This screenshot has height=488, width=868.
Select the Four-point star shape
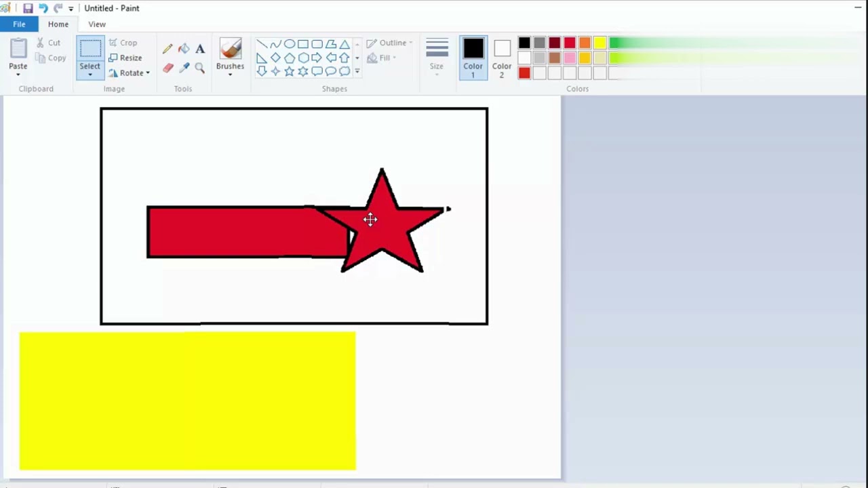(x=275, y=71)
